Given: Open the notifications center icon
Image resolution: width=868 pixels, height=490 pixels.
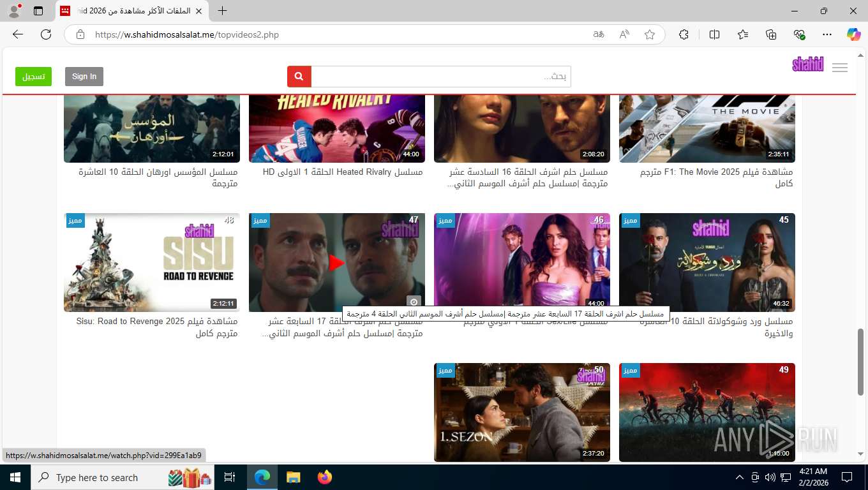Looking at the screenshot, I should coord(847,477).
